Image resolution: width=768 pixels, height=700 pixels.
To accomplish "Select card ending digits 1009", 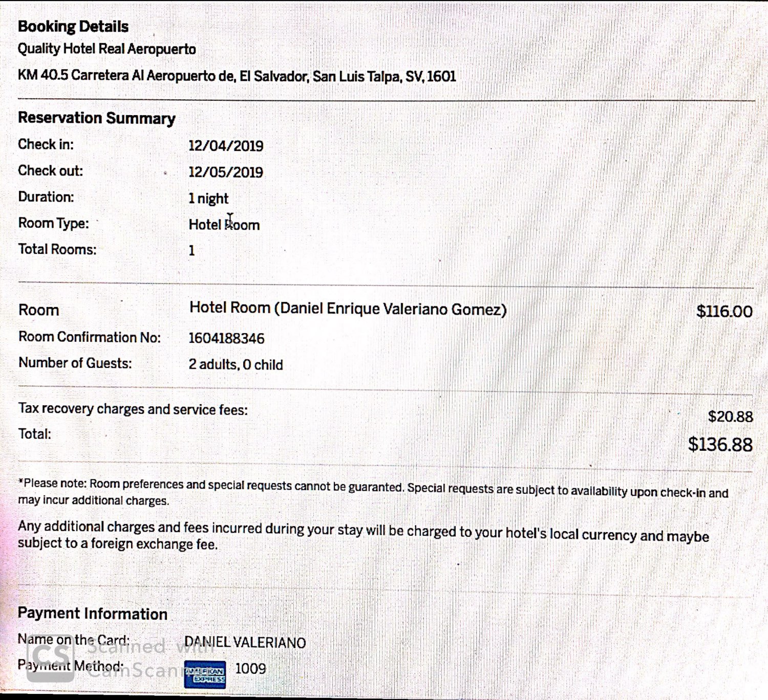I will [250, 668].
